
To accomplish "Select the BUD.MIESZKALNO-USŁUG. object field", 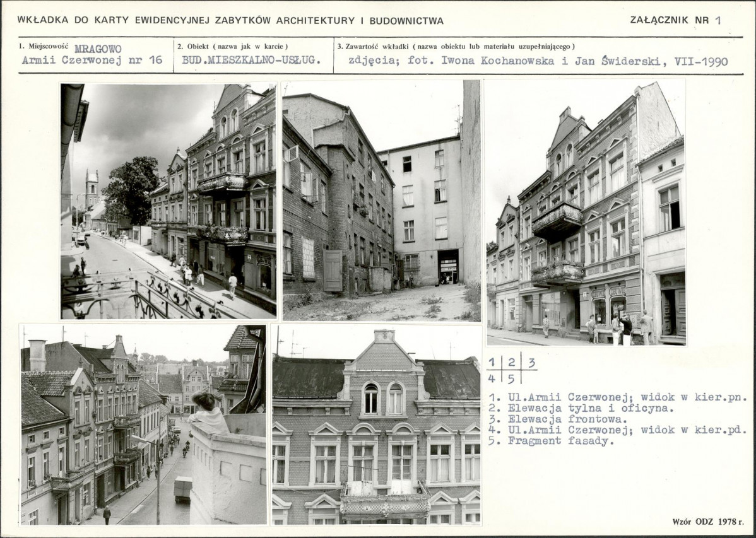I will 251,61.
